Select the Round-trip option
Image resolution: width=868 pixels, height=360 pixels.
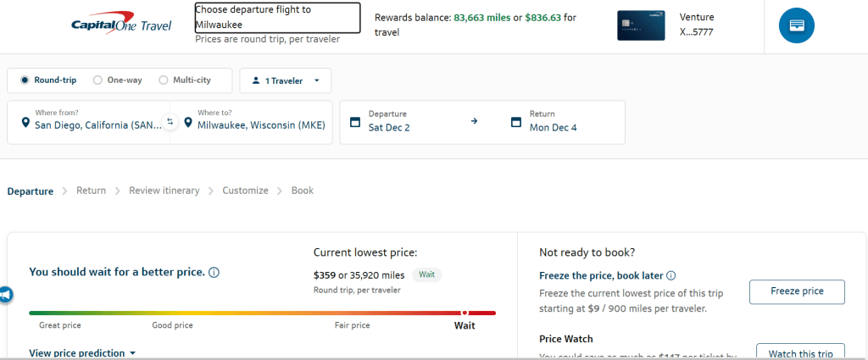pyautogui.click(x=48, y=80)
